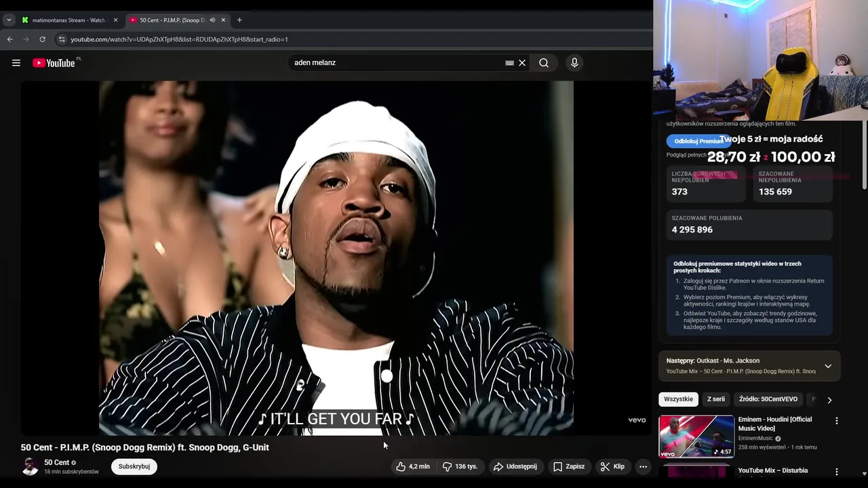Save the video with Zapisz
868x488 pixels.
(x=568, y=466)
